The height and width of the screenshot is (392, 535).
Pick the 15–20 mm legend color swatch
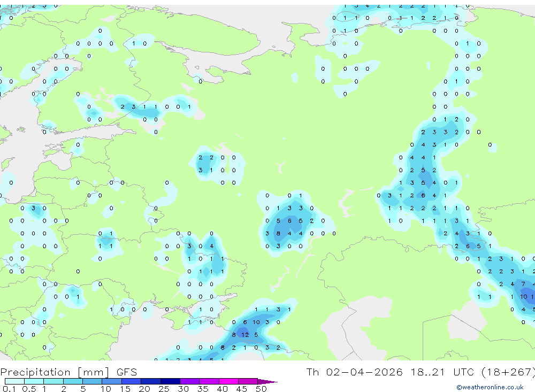tap(132, 381)
